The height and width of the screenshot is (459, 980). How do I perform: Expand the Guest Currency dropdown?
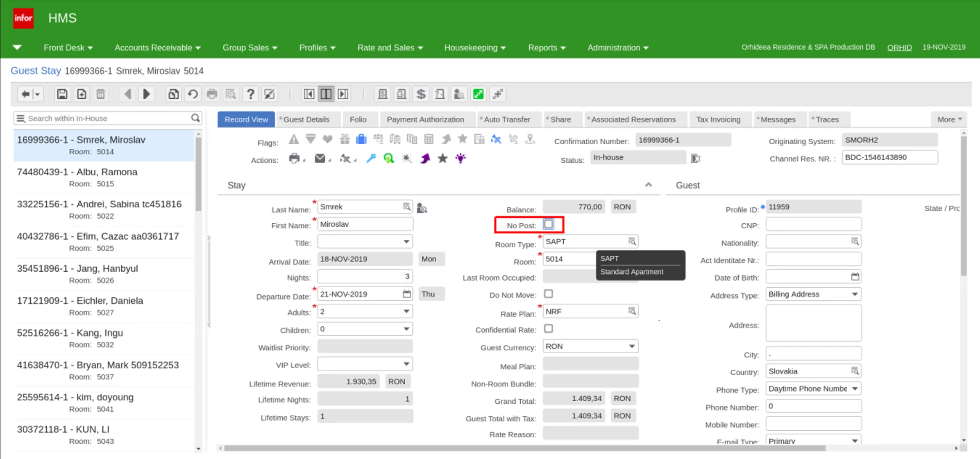click(x=590, y=346)
